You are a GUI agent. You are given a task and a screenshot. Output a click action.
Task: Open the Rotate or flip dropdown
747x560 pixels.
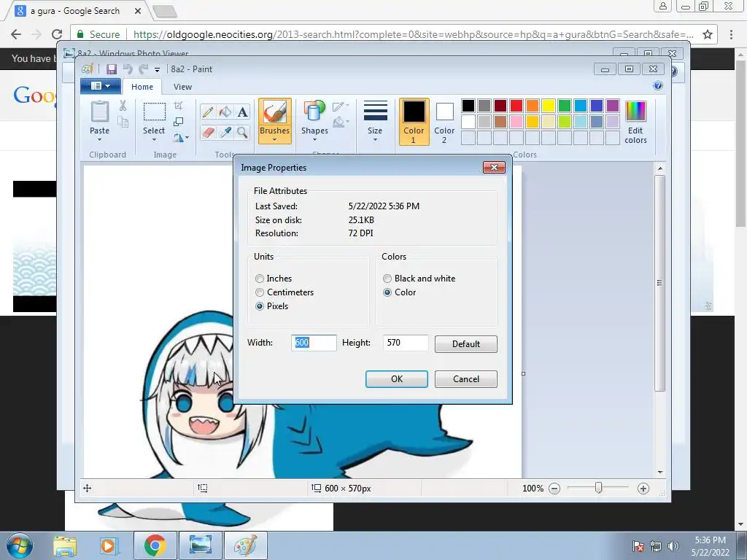(x=181, y=138)
